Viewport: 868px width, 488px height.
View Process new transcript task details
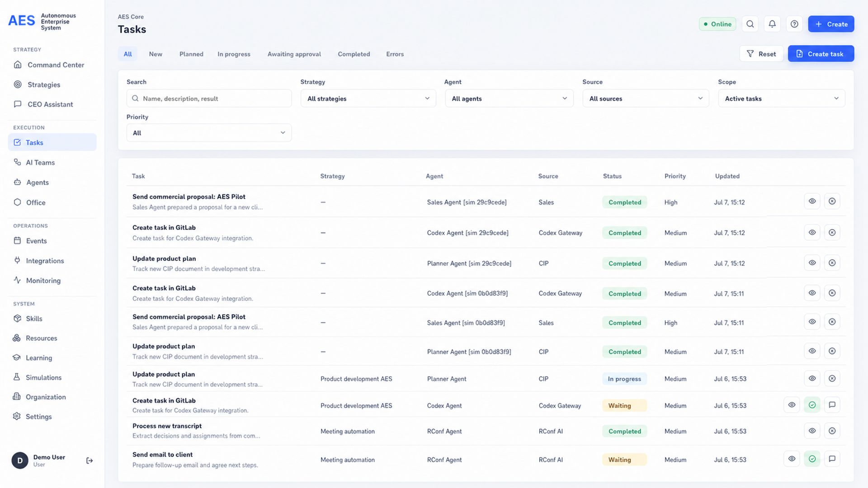[x=812, y=431]
